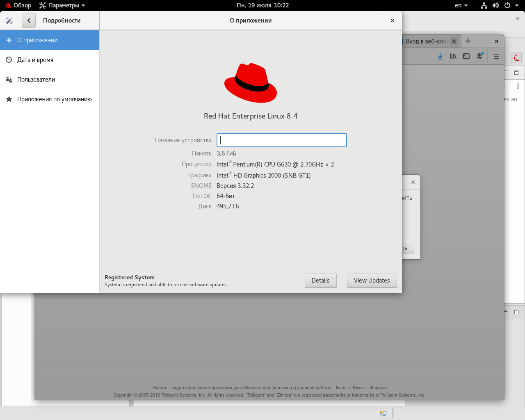Screen dimensions: 525x420
Task: Focus the Название устройства input field
Action: click(282, 140)
